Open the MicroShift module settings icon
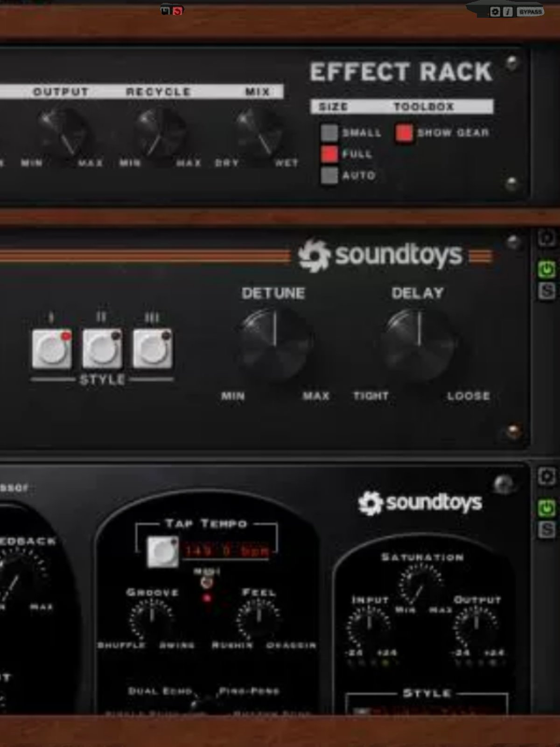 [x=546, y=238]
